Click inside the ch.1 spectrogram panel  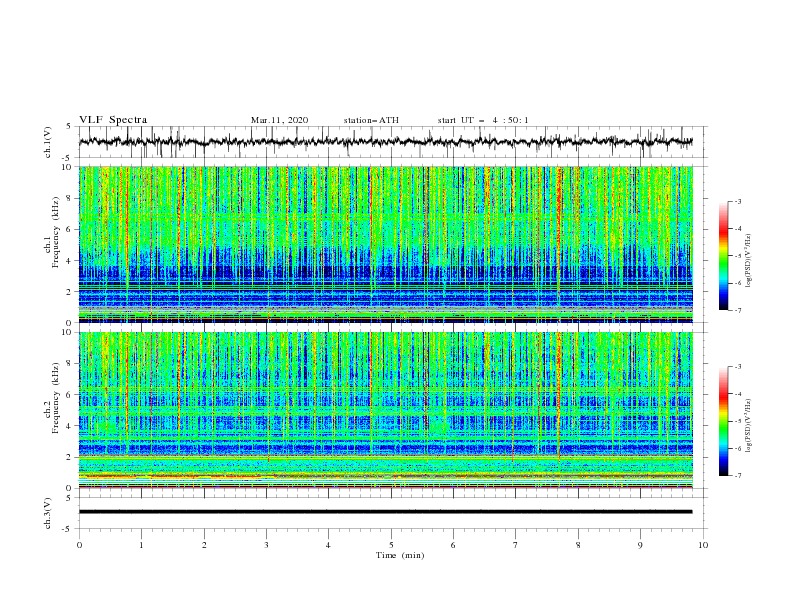click(x=385, y=244)
